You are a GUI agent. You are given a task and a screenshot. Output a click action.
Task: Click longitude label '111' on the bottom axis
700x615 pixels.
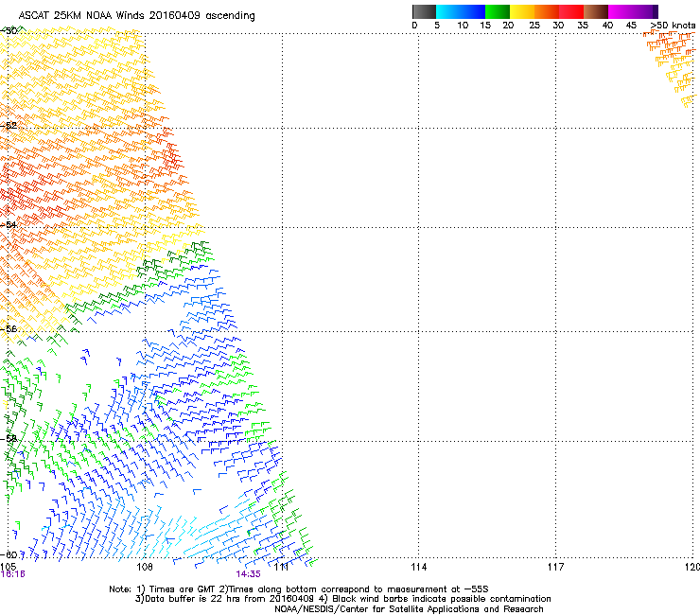(x=281, y=567)
